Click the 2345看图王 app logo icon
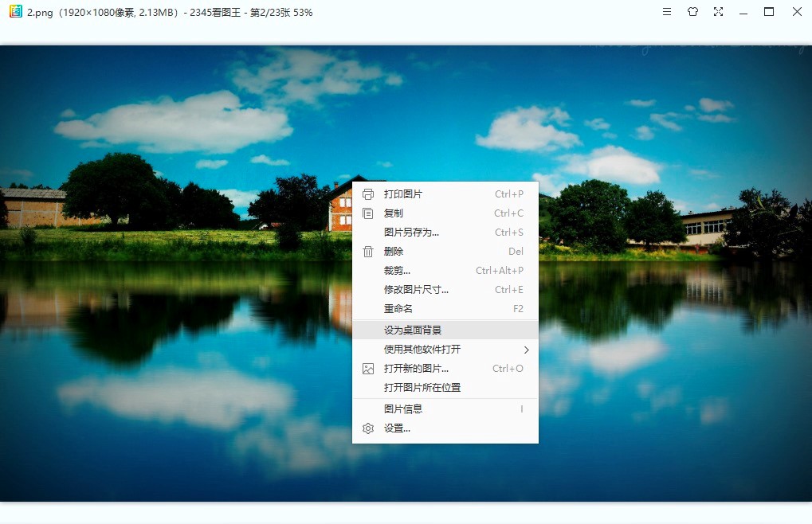 pos(16,11)
